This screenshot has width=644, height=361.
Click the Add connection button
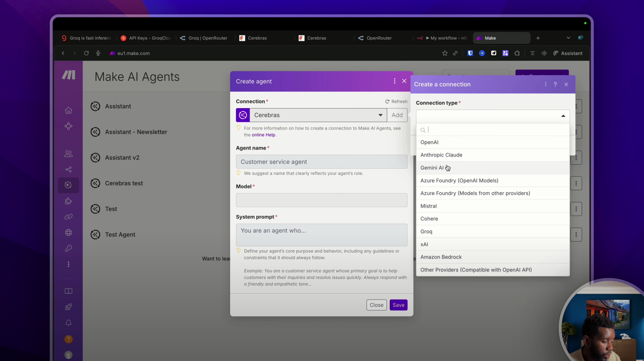(x=397, y=115)
